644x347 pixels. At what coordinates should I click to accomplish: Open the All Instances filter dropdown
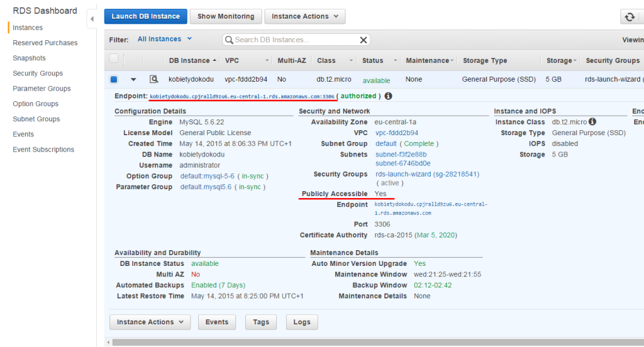point(164,39)
